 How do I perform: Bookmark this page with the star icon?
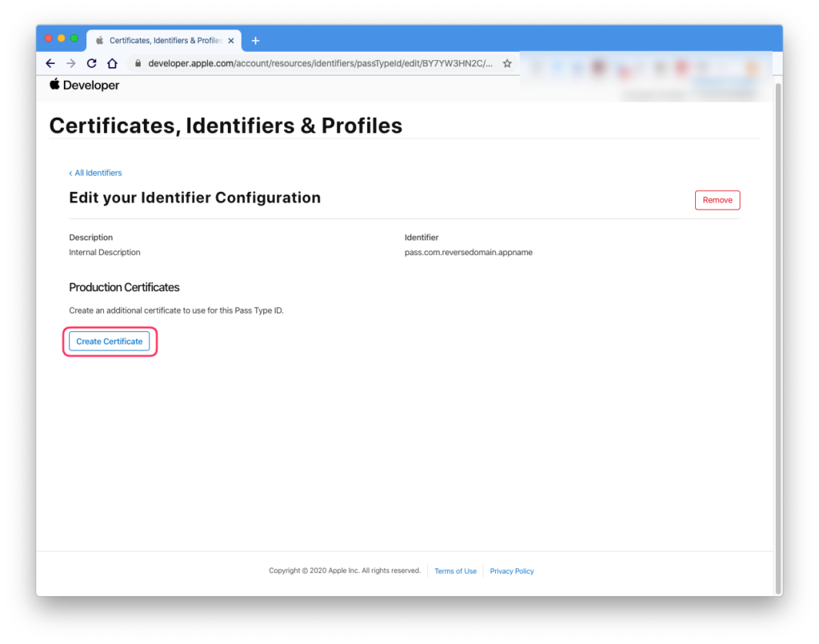click(x=507, y=63)
